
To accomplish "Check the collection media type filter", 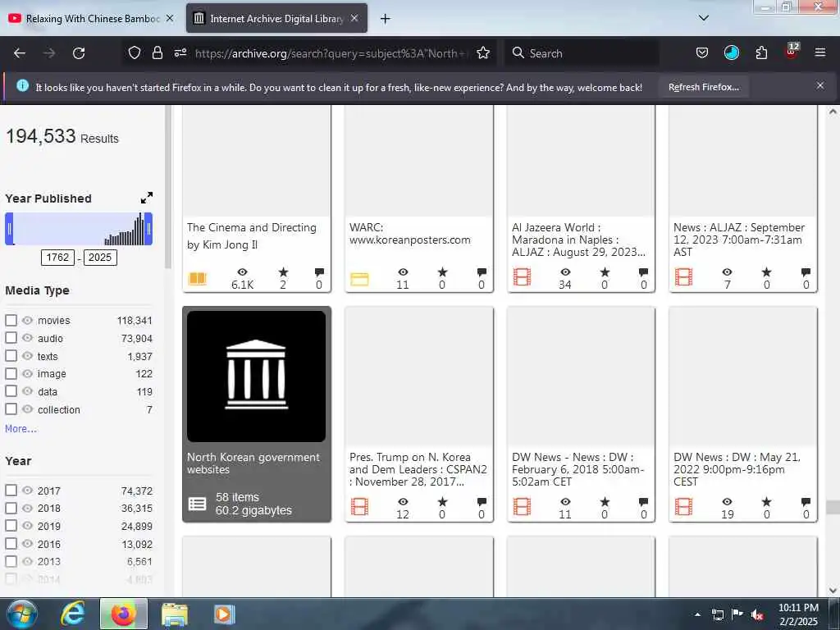I will point(11,409).
